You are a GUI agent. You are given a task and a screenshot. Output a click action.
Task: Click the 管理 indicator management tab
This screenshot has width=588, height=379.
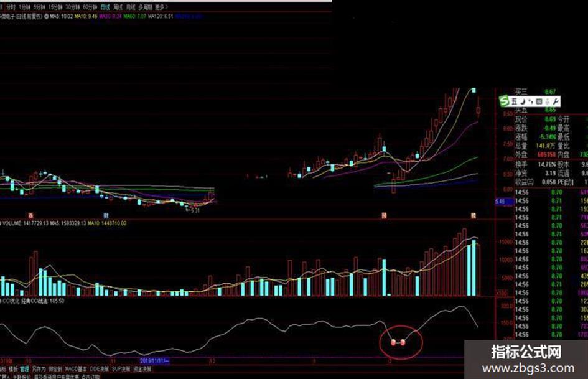point(24,369)
